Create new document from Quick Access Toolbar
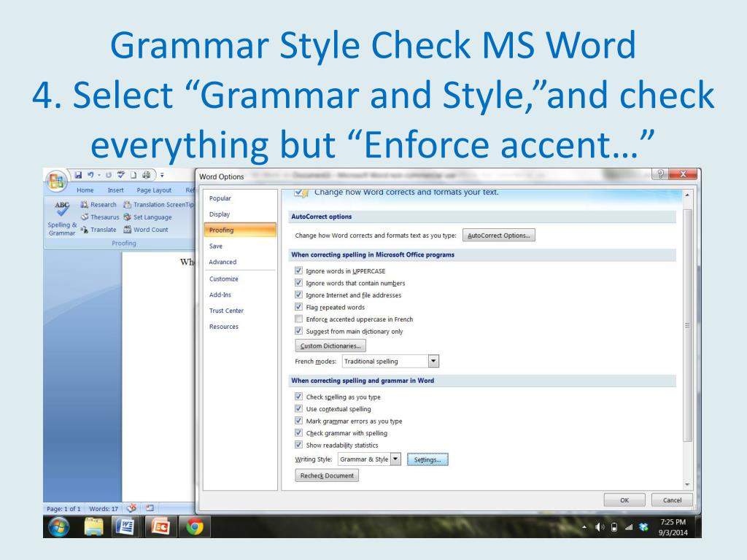This screenshot has height=560, width=747. (x=133, y=175)
